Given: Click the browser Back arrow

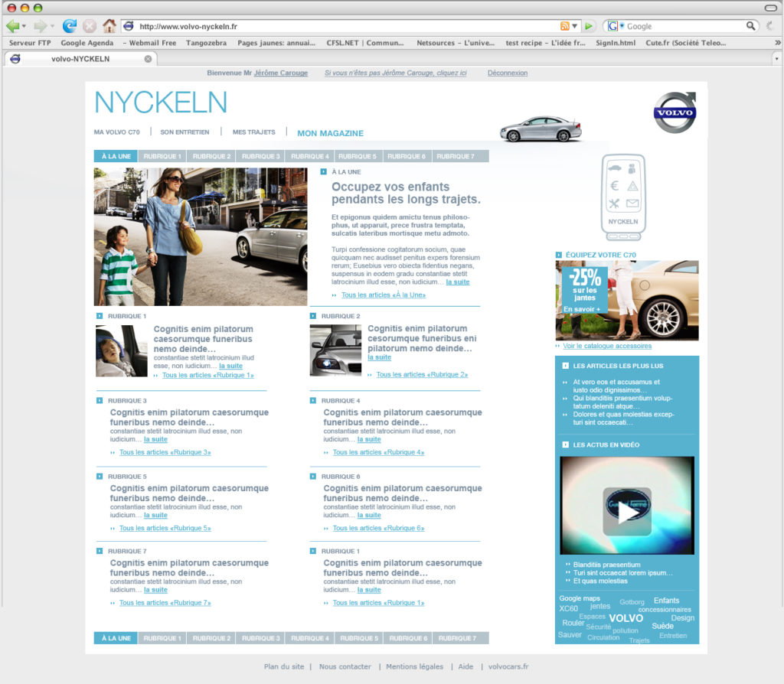Looking at the screenshot, I should pos(12,26).
